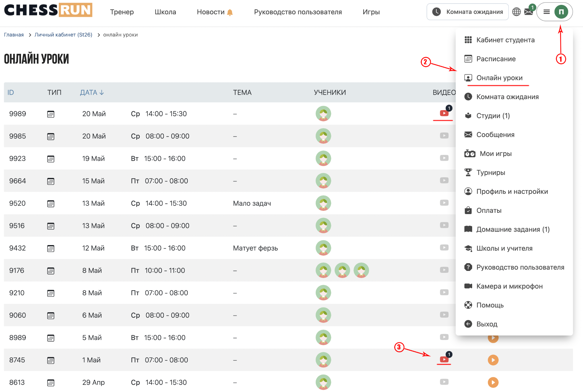This screenshot has height=392, width=583.
Task: Click the student avatar for lesson 9432
Action: click(323, 248)
